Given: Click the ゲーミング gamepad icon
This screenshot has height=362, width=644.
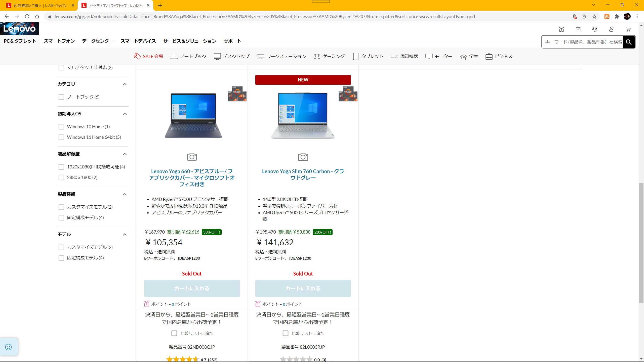Looking at the screenshot, I should 317,56.
